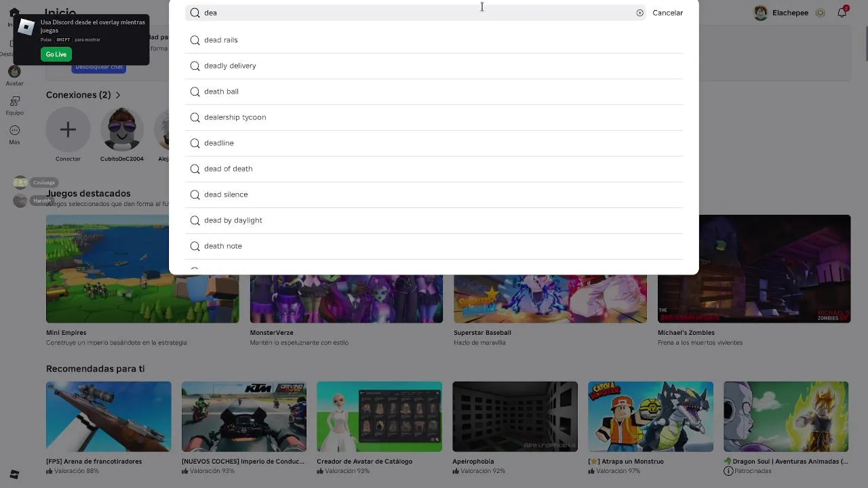The height and width of the screenshot is (488, 868).
Task: Click the Juegos destacados heading
Action: [88, 193]
